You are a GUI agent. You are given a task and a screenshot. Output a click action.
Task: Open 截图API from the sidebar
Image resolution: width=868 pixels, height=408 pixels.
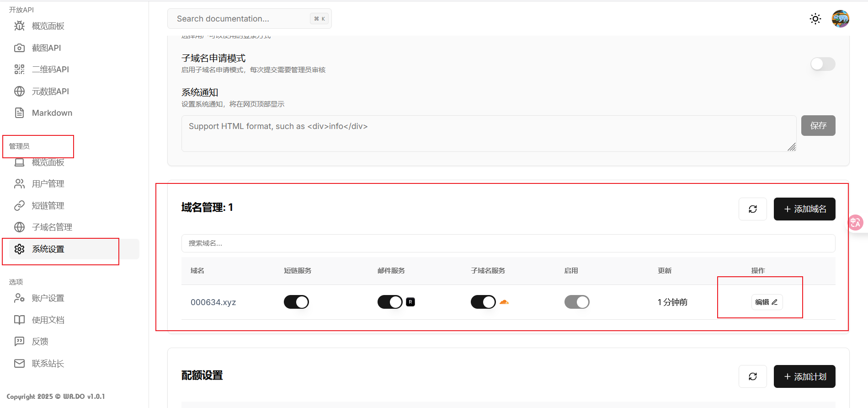click(x=46, y=48)
